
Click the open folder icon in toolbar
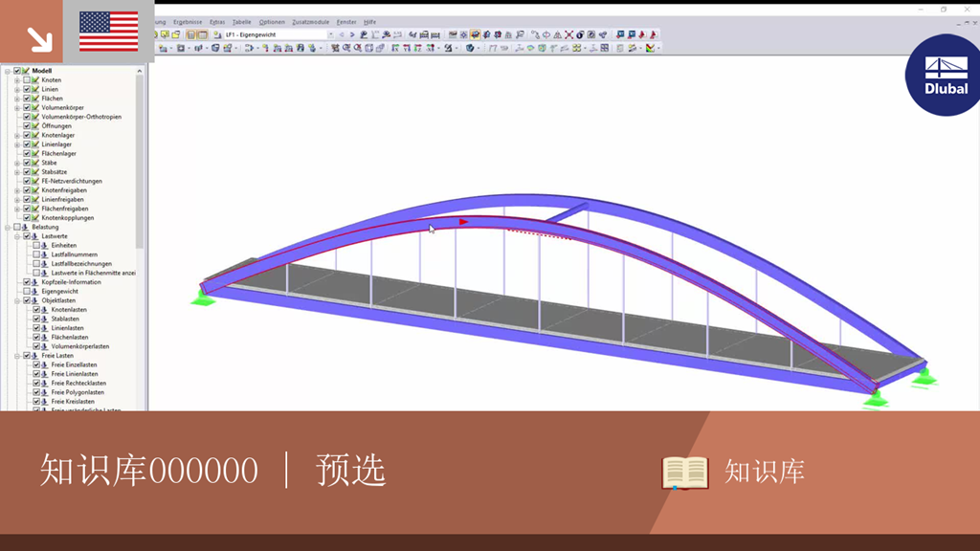pos(176,35)
